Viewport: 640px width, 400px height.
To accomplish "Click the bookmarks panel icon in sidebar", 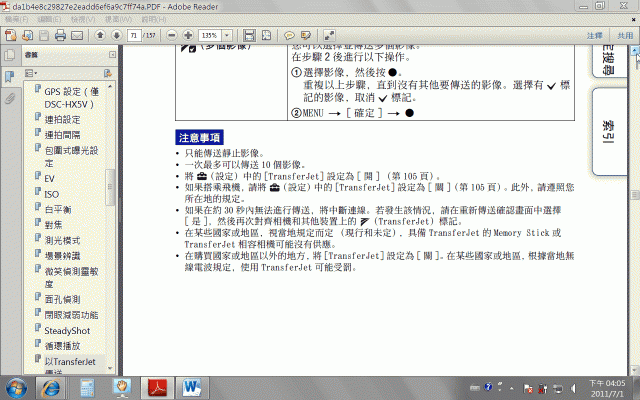I will 9,76.
